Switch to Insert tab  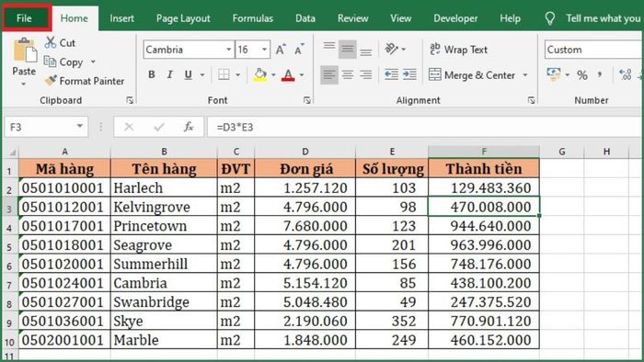click(122, 18)
